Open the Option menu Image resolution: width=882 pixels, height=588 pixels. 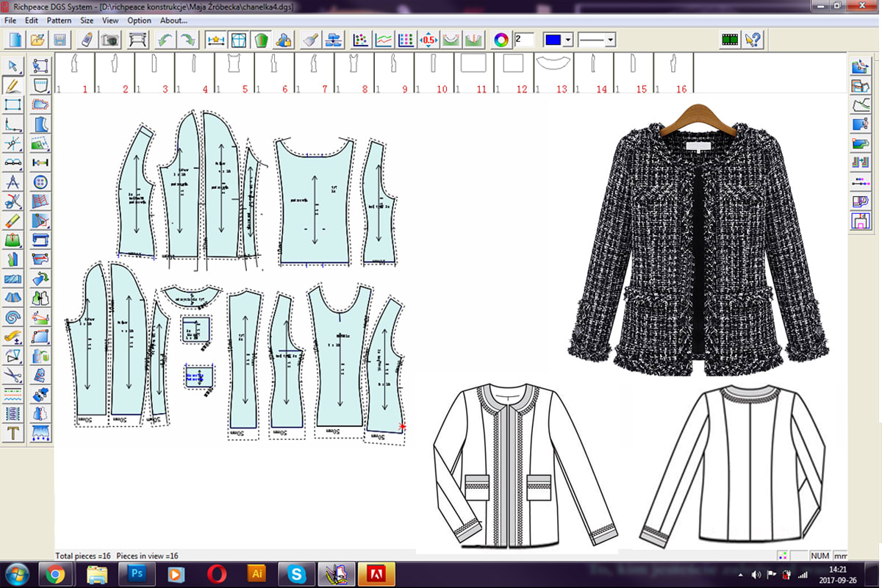tap(140, 21)
